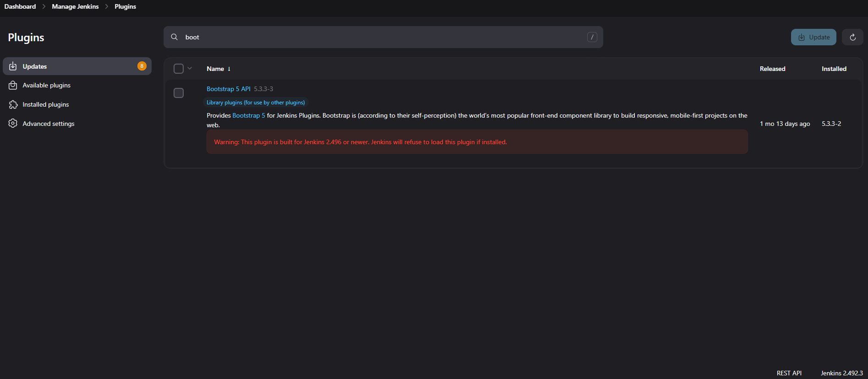Click the slash shortcut hint icon
This screenshot has width=868, height=379.
tap(592, 37)
